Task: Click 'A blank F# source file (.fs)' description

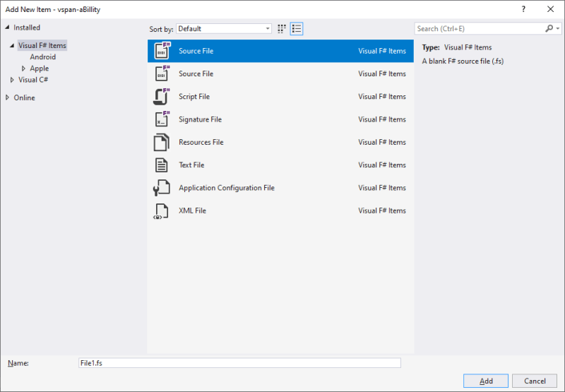Action: point(463,61)
